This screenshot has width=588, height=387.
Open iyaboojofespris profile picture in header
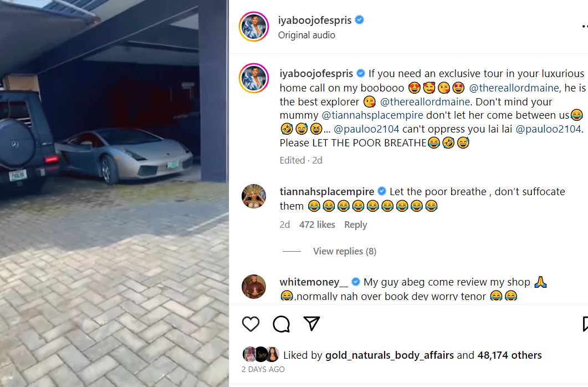254,27
